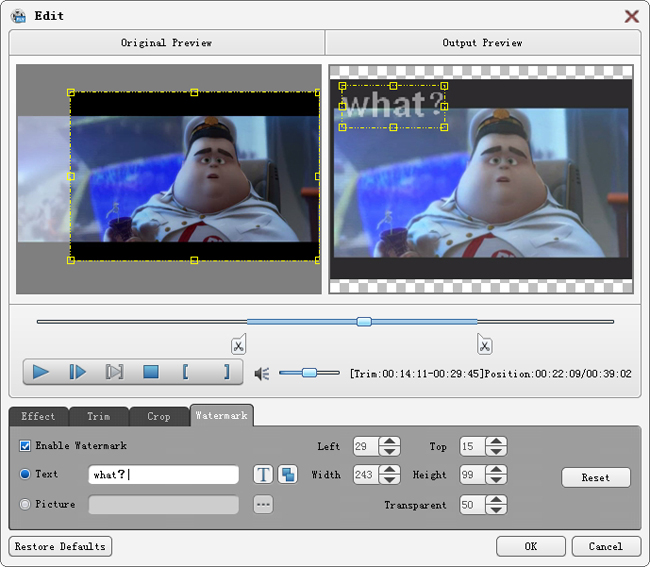Switch to the Effect tab
650x567 pixels.
[38, 416]
